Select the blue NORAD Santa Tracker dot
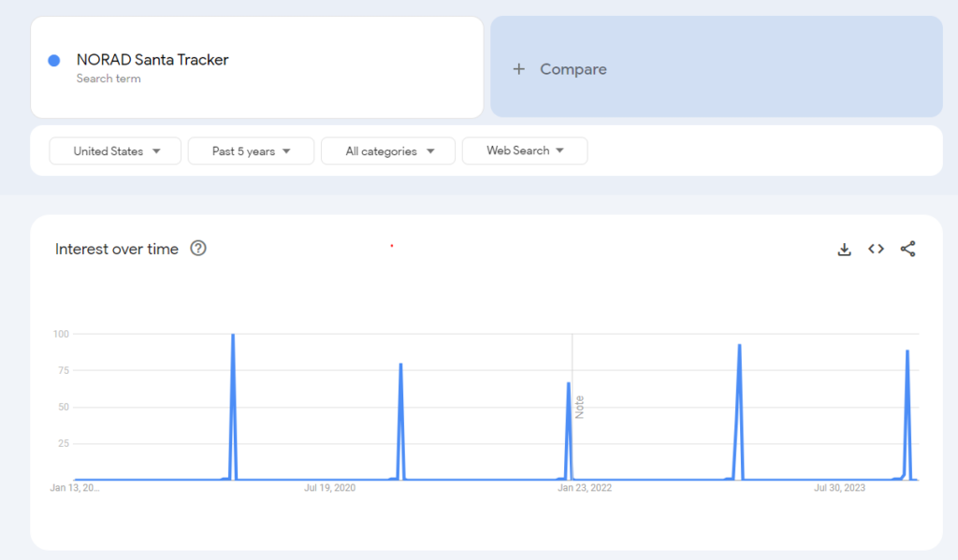The width and height of the screenshot is (958, 560). tap(53, 61)
